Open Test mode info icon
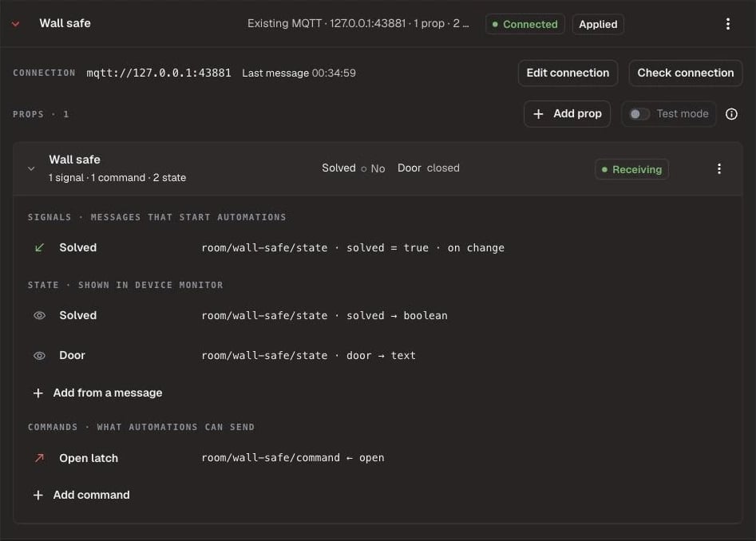Screen dimensions: 756x541 (731, 113)
